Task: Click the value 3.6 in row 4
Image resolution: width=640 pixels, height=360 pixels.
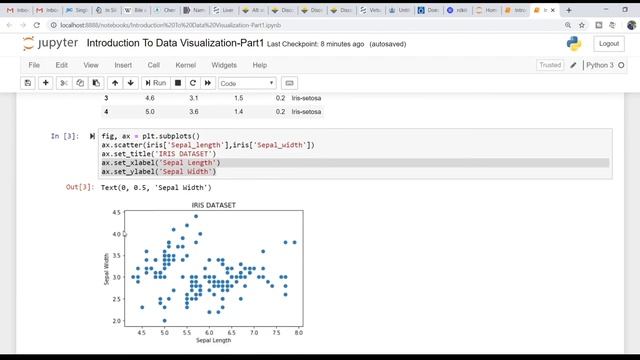Action: [193, 112]
